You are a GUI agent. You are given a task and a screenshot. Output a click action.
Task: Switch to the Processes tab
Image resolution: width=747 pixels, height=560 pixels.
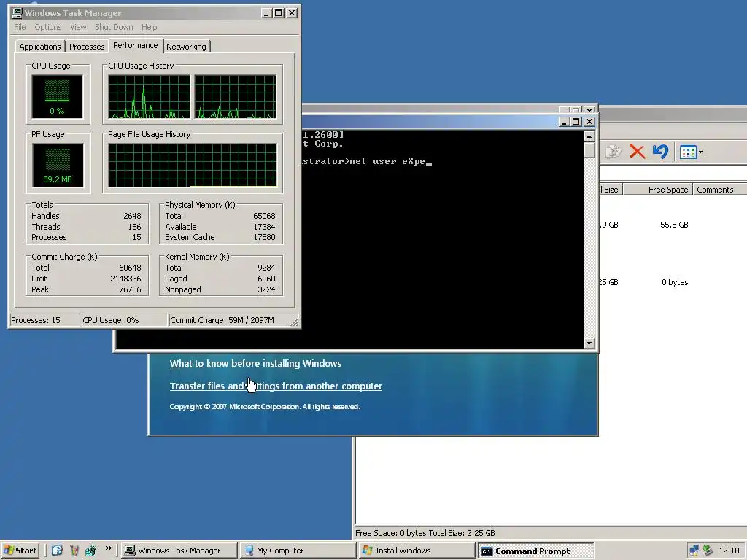pos(87,47)
